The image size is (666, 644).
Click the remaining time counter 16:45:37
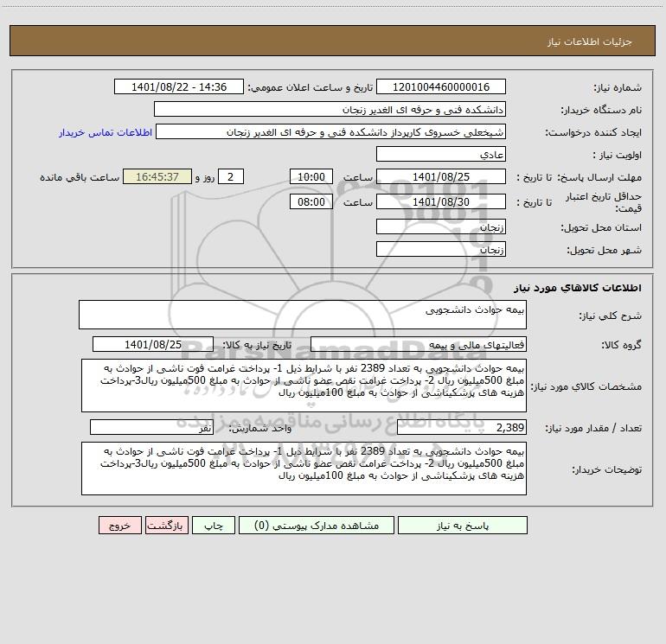click(x=157, y=176)
